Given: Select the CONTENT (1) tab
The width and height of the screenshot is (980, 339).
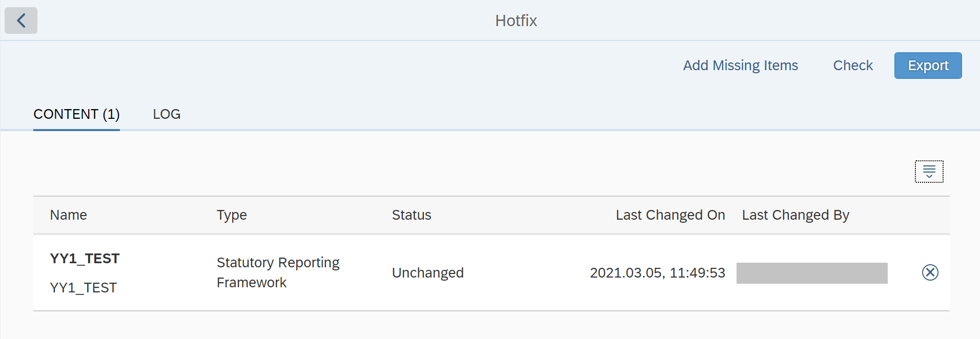Looking at the screenshot, I should 76,114.
